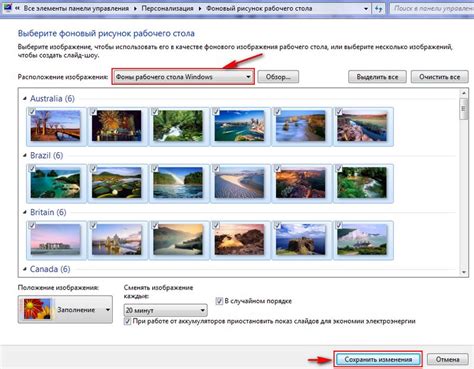Select the Britain white chalk cliffs thumbnail
The width and height of the screenshot is (474, 369).
(x=362, y=240)
